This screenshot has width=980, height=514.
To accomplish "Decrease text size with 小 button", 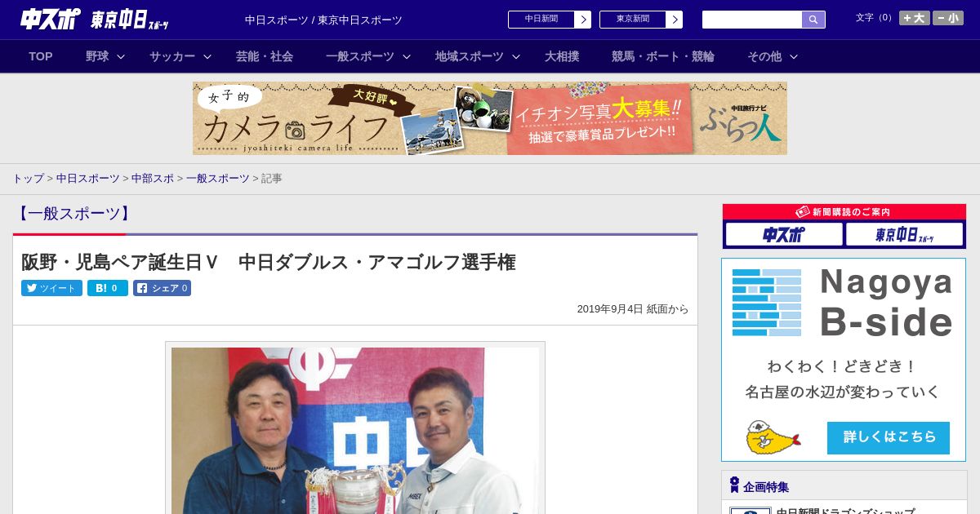I will point(948,18).
